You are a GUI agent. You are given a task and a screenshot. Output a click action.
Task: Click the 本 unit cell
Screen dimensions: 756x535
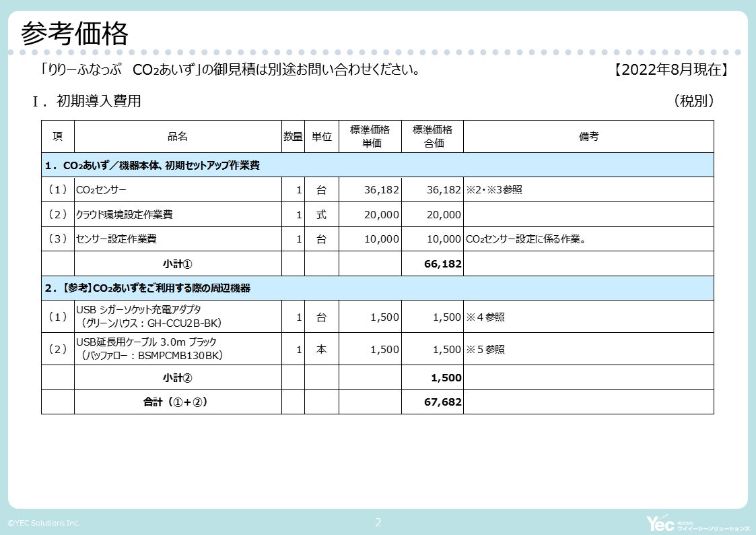321,349
